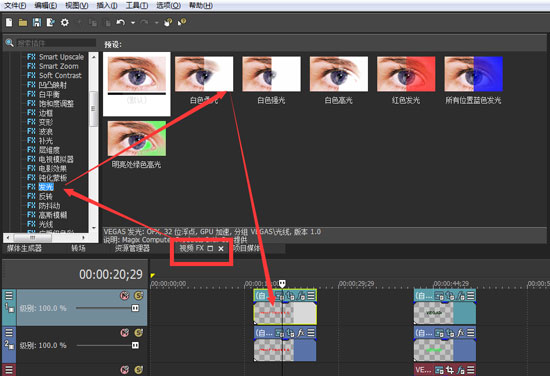Open the track 1 hamburger menu
The width and height of the screenshot is (550, 376).
(x=9, y=296)
